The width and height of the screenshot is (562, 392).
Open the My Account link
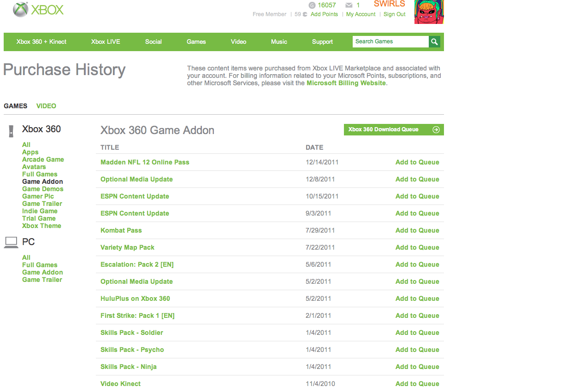[361, 14]
